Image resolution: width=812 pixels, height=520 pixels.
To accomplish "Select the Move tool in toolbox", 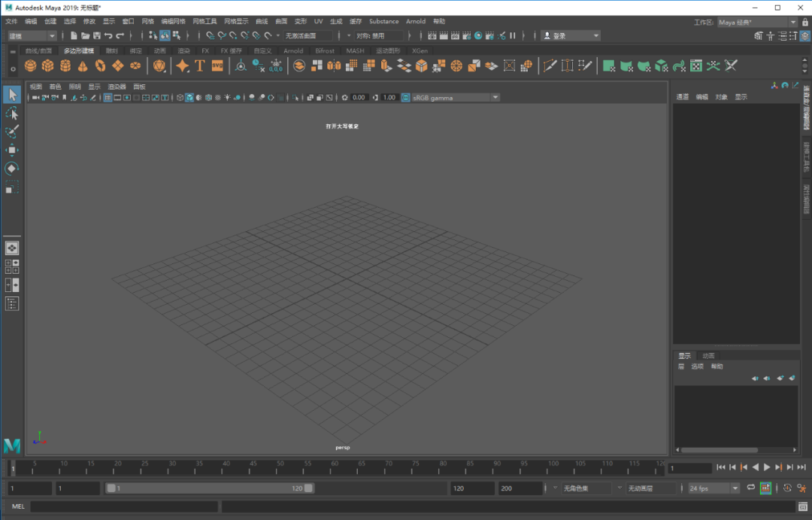I will pyautogui.click(x=12, y=150).
